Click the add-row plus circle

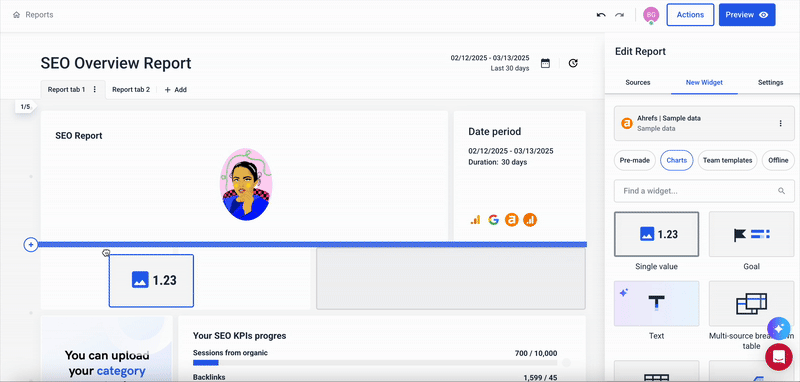tap(31, 245)
